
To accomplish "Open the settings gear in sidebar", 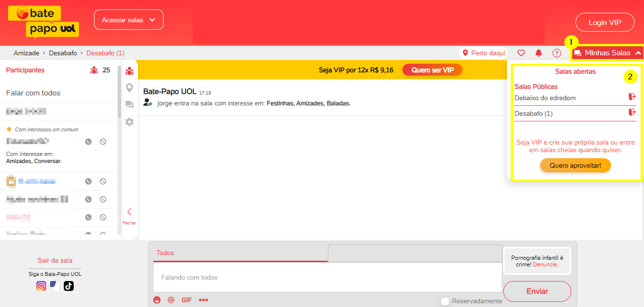I will 129,122.
